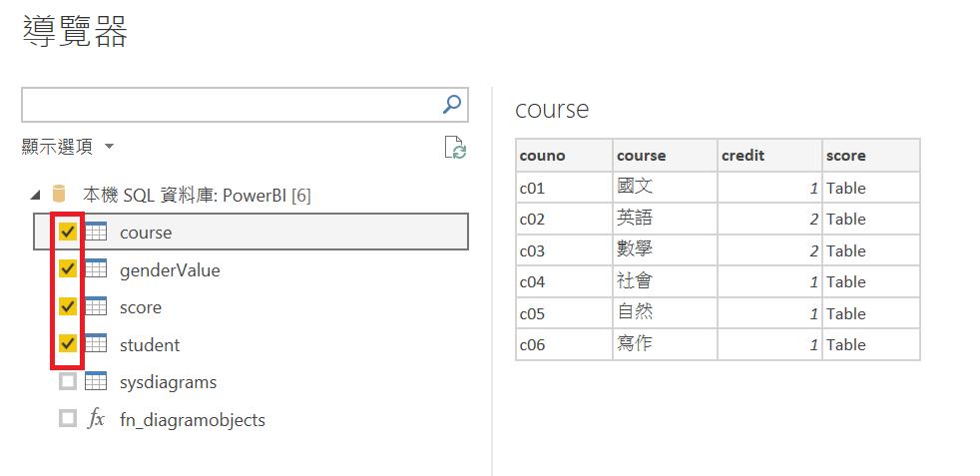This screenshot has height=476, width=980.
Task: Open the Table link in row c03
Action: [x=845, y=250]
